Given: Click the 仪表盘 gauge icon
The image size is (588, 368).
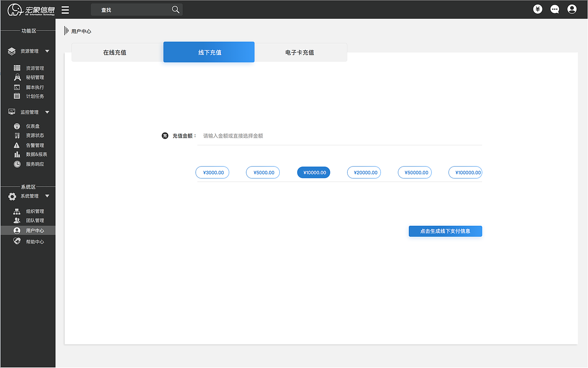Looking at the screenshot, I should click(x=17, y=126).
